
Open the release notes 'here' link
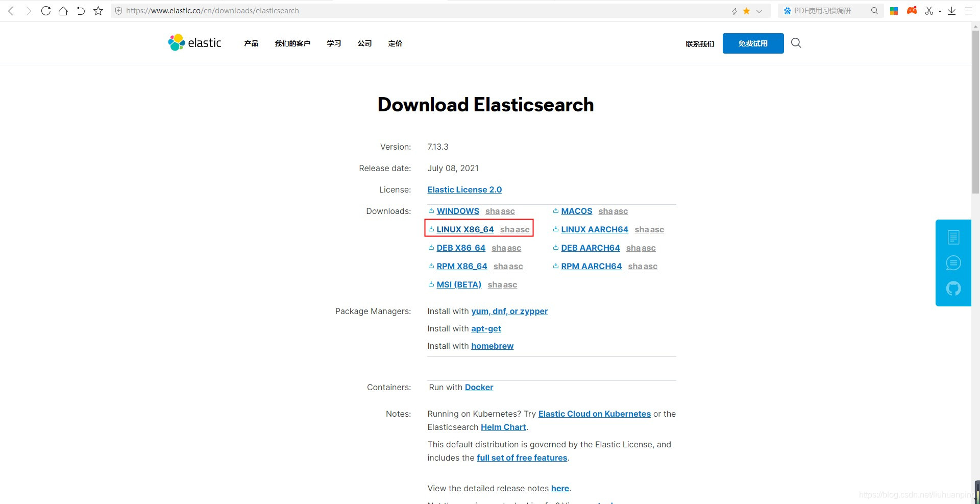click(x=560, y=488)
